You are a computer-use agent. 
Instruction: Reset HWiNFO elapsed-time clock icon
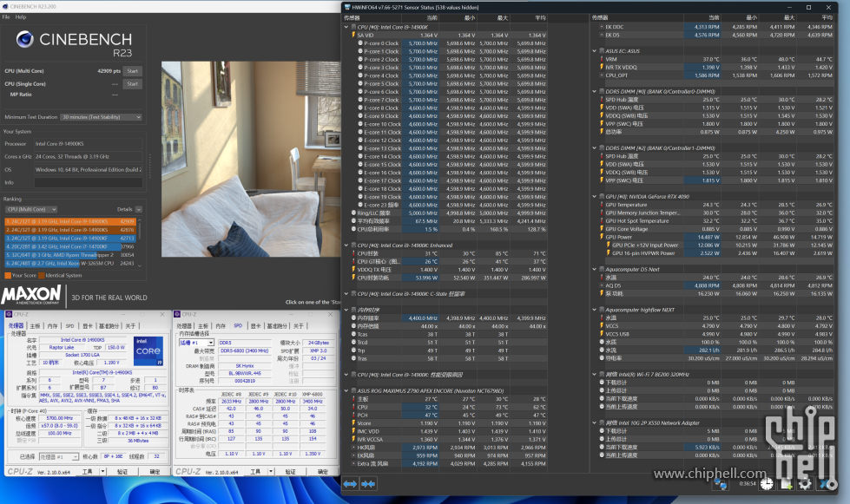pyautogui.click(x=767, y=484)
